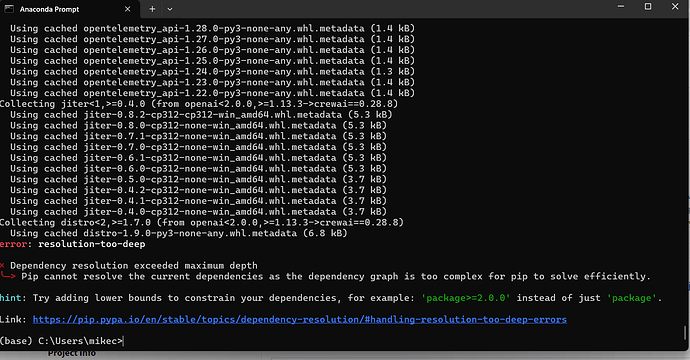
Task: Click 'Project info' text behind the terminal
Action: pos(72,354)
